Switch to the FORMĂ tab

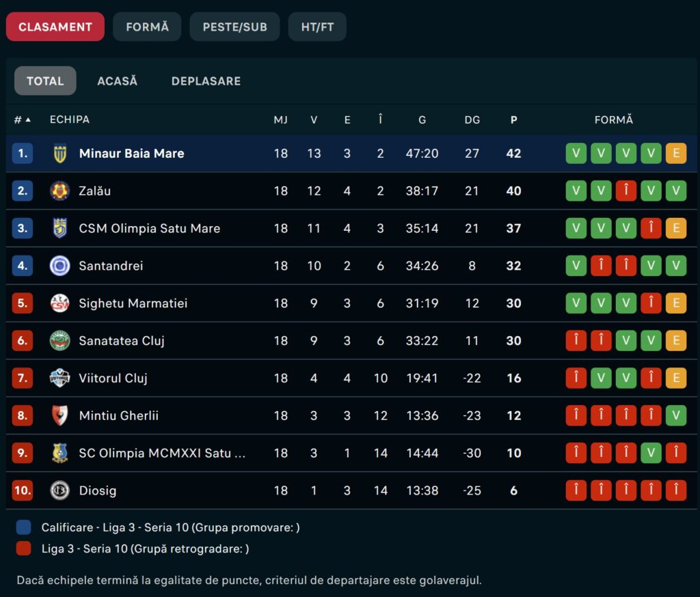pyautogui.click(x=147, y=27)
